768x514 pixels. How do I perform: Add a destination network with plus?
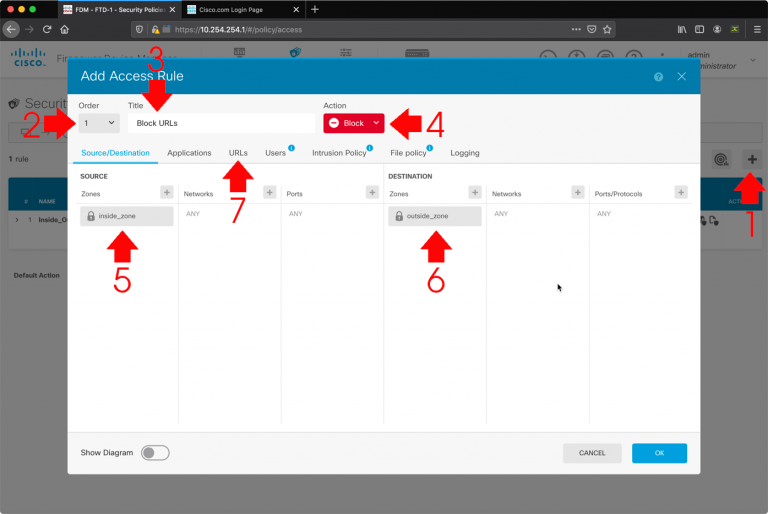coord(577,193)
